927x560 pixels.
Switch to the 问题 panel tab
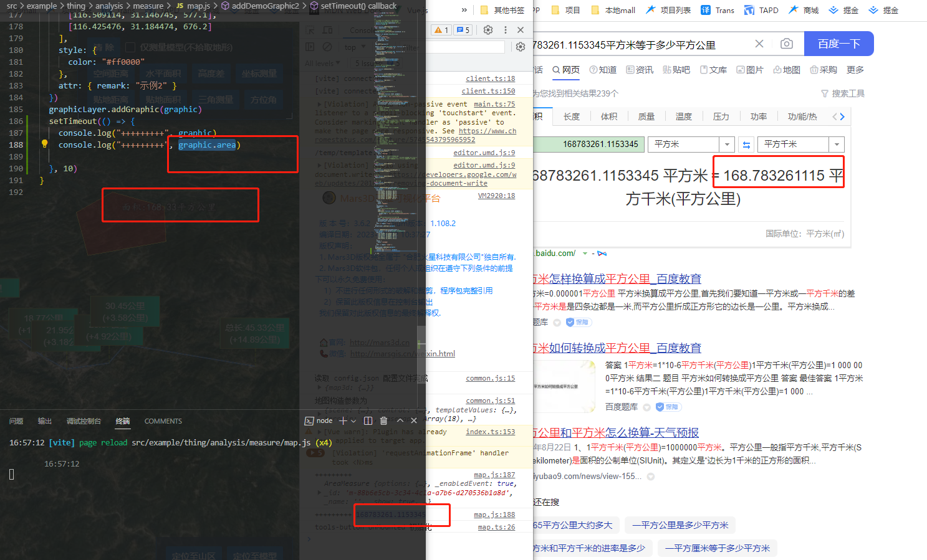(x=16, y=421)
